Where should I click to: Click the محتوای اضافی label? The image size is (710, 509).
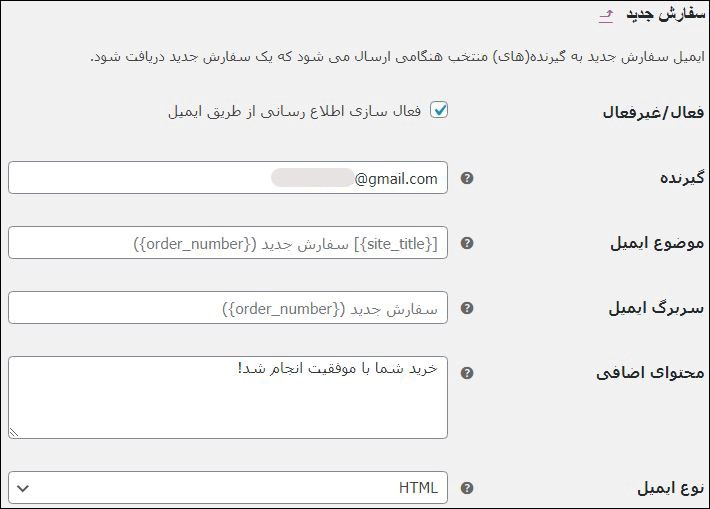pyautogui.click(x=650, y=373)
